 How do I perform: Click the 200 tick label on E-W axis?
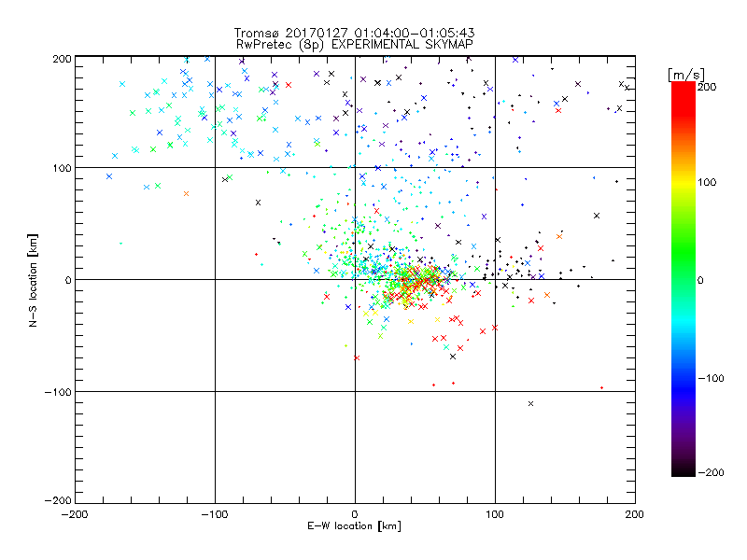click(635, 514)
